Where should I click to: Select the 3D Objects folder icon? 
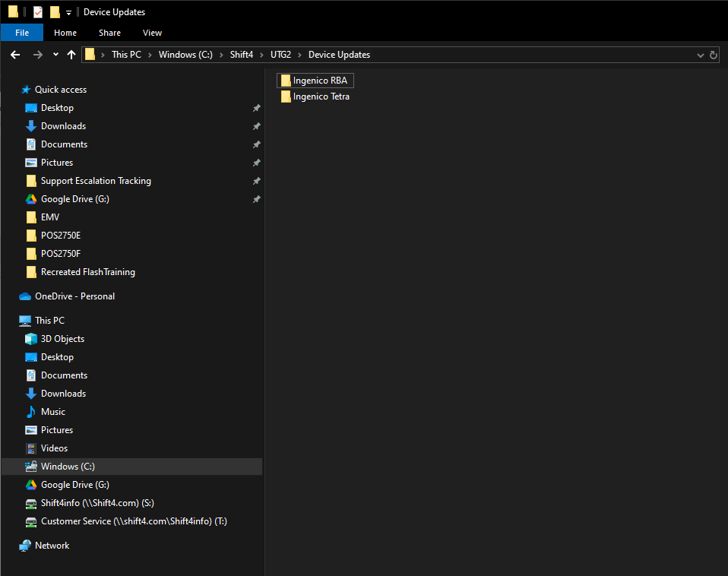(31, 339)
